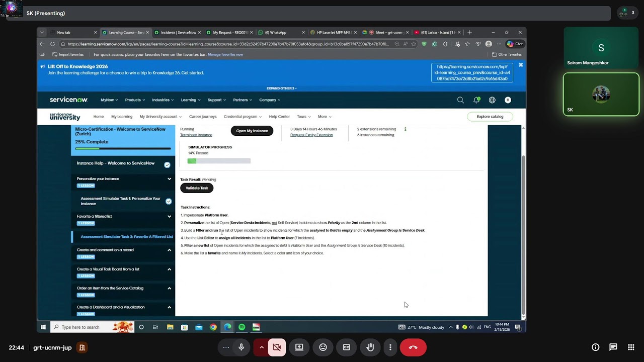Open the Industries dropdown menu

(163, 100)
